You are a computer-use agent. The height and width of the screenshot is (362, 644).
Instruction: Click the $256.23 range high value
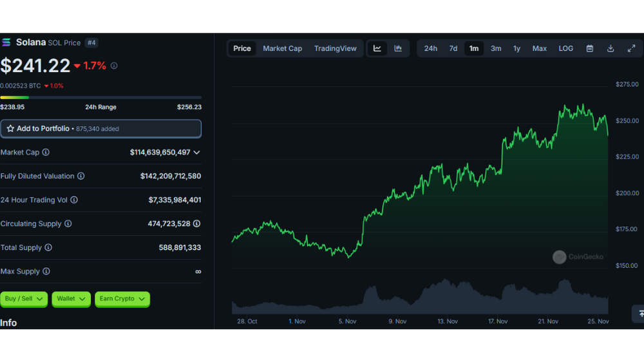[189, 107]
